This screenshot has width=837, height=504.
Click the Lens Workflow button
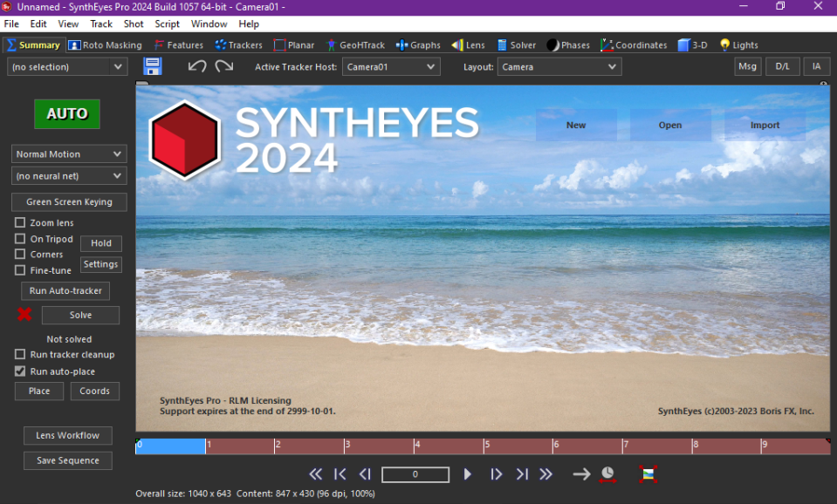68,435
